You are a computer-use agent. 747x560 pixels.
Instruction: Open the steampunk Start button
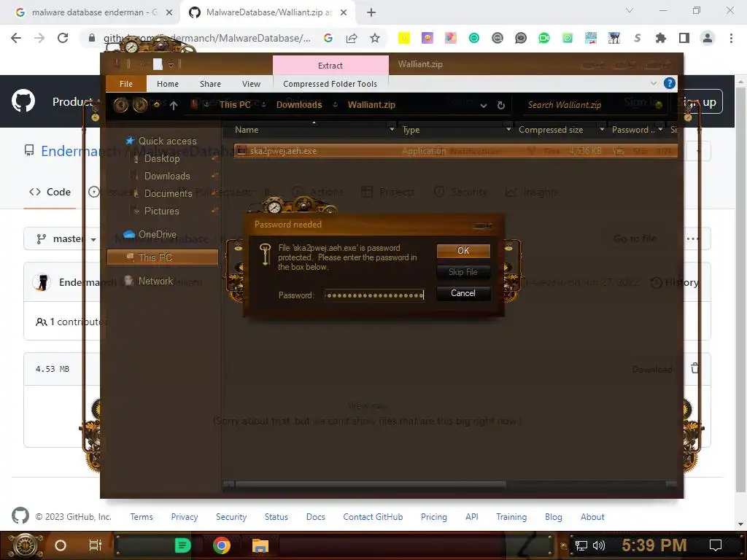[x=26, y=545]
